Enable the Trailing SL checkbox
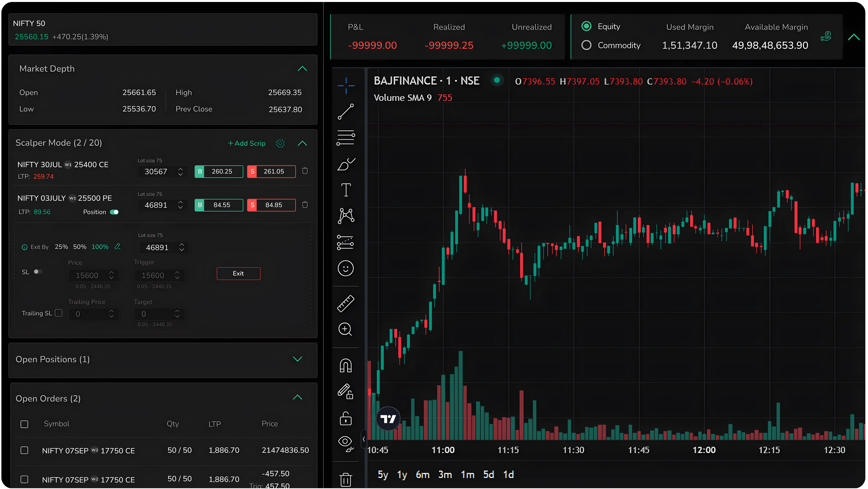The height and width of the screenshot is (489, 868). click(x=59, y=313)
